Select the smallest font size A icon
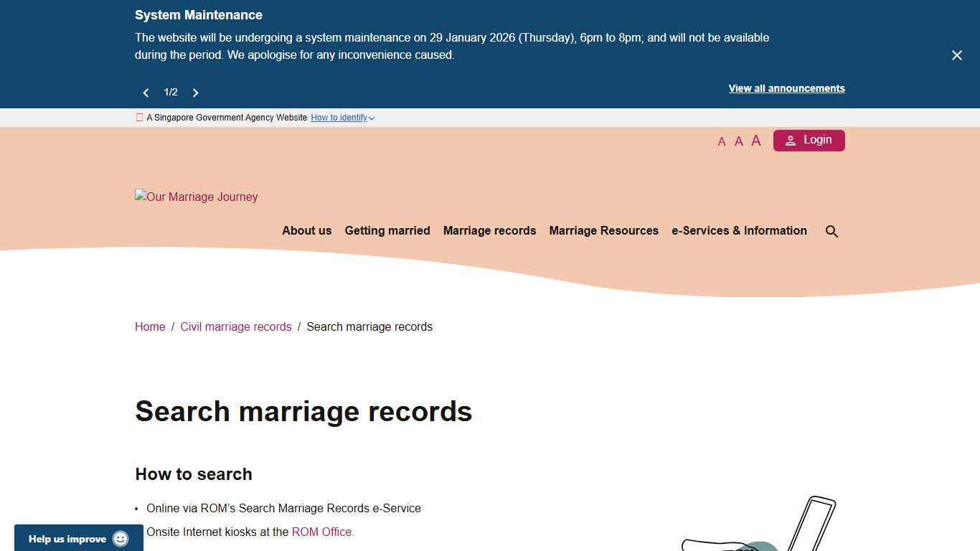 pos(722,141)
